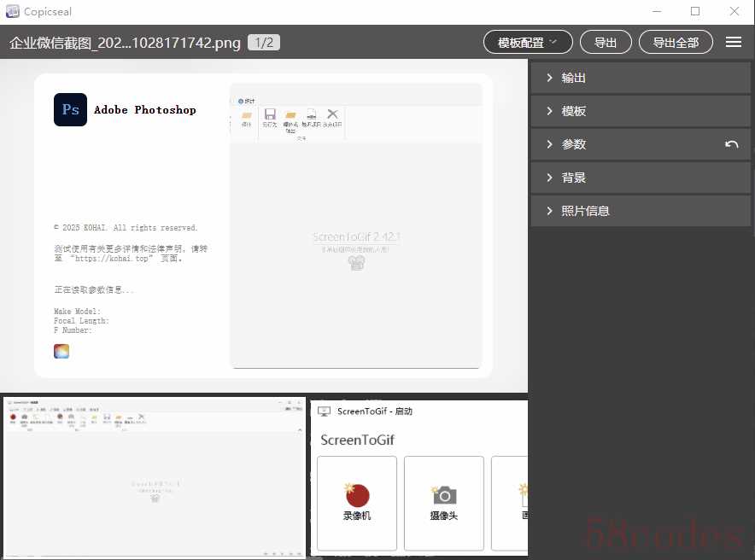Expand the 背景 panel
Viewport: 755px width, 560px height.
pos(641,178)
